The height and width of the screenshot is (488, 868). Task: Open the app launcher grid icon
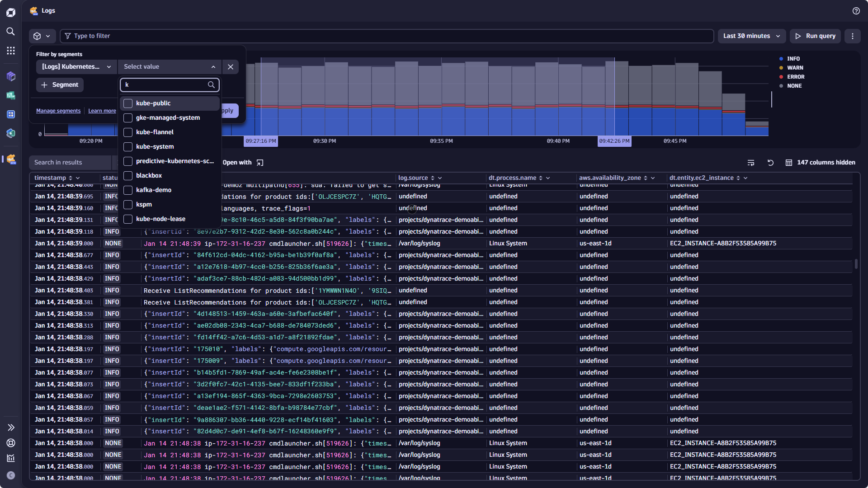pos(11,51)
